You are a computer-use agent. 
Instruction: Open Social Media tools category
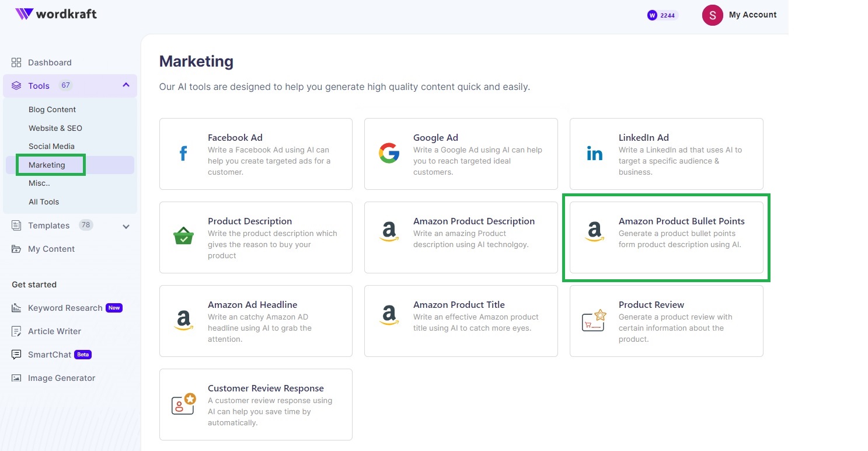coord(51,146)
